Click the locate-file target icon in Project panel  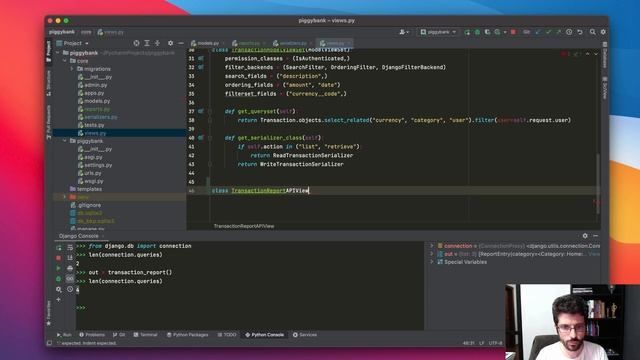click(x=136, y=43)
